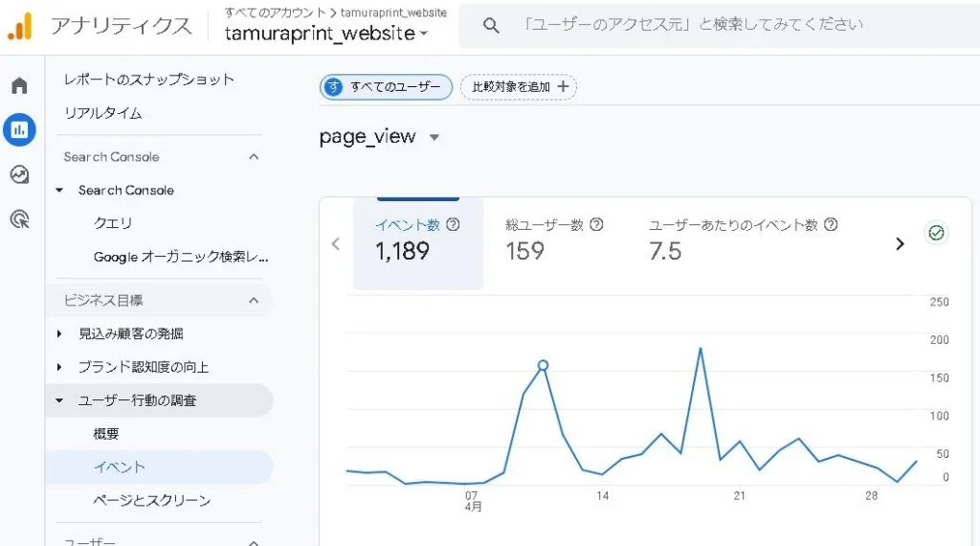
Task: Show next metrics with right arrow
Action: coord(900,244)
